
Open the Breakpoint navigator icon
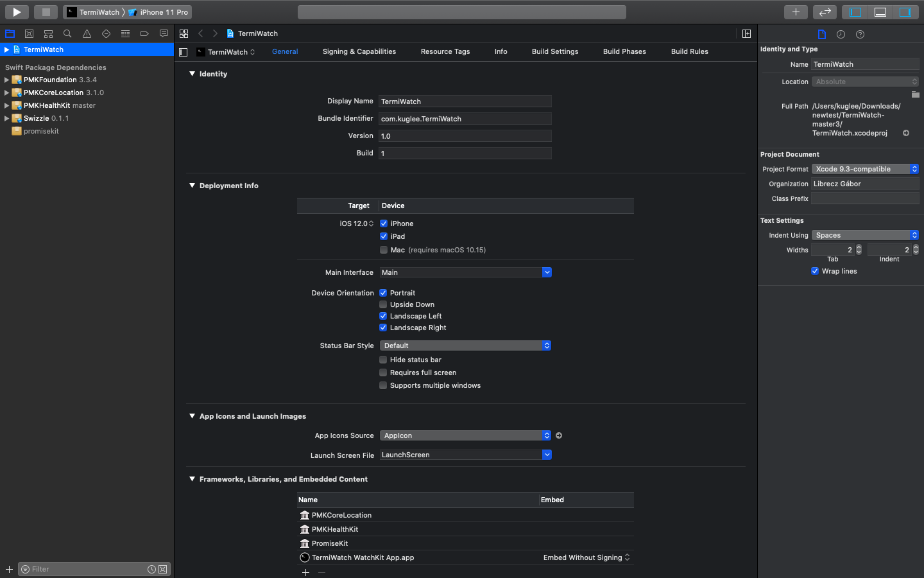(x=144, y=33)
